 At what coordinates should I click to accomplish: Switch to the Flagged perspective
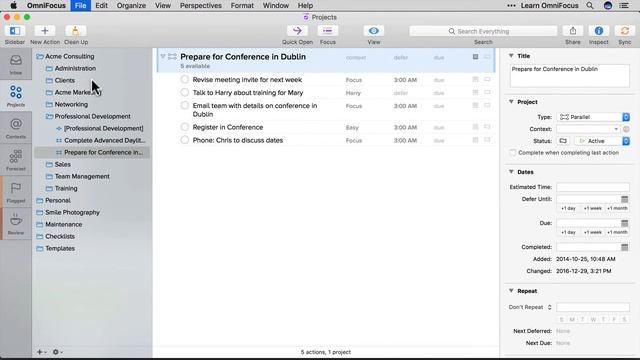16,192
